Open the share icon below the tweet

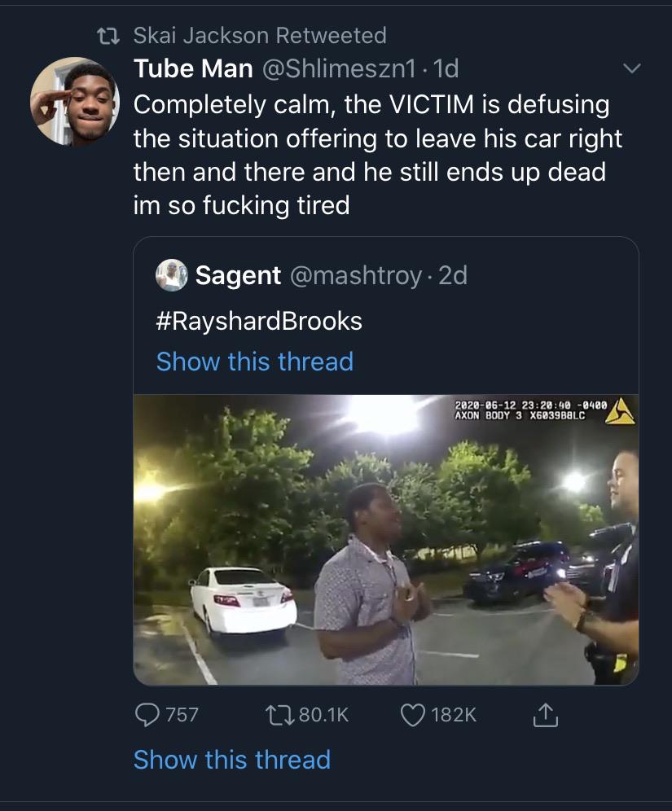point(542,715)
